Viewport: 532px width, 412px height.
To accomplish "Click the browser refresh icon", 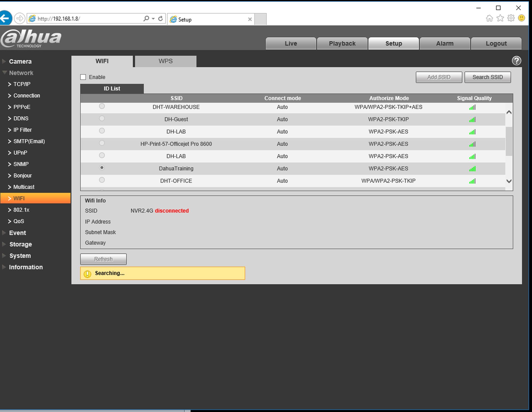I will pyautogui.click(x=160, y=18).
